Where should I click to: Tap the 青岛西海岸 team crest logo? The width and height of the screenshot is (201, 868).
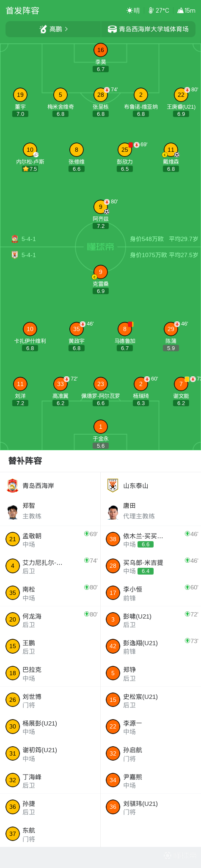(x=13, y=485)
